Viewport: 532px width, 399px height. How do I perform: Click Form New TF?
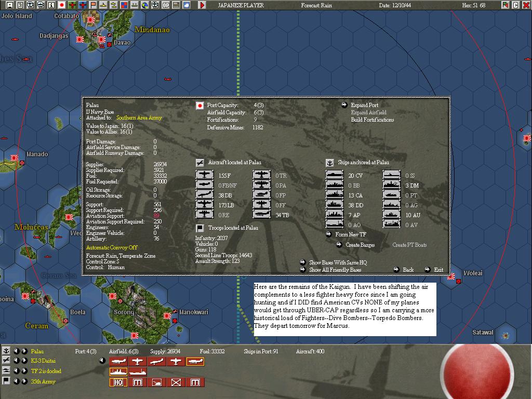coord(351,234)
